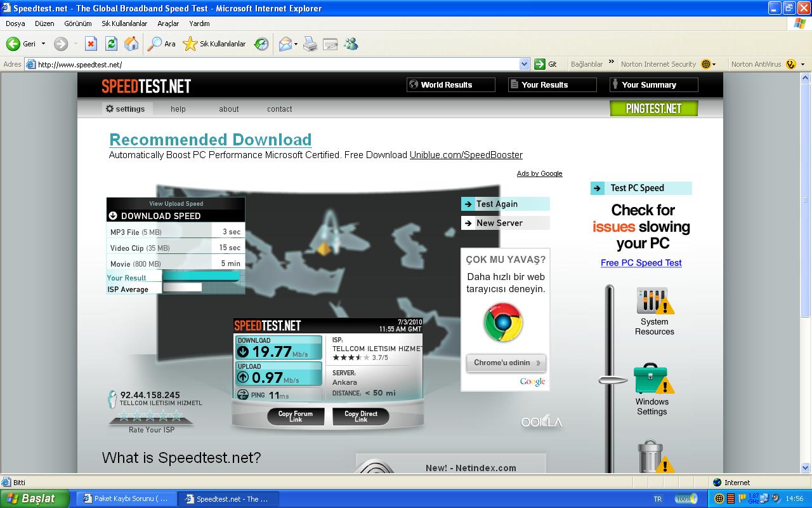
Task: Open Free PC Speed Test link
Action: pyautogui.click(x=641, y=263)
